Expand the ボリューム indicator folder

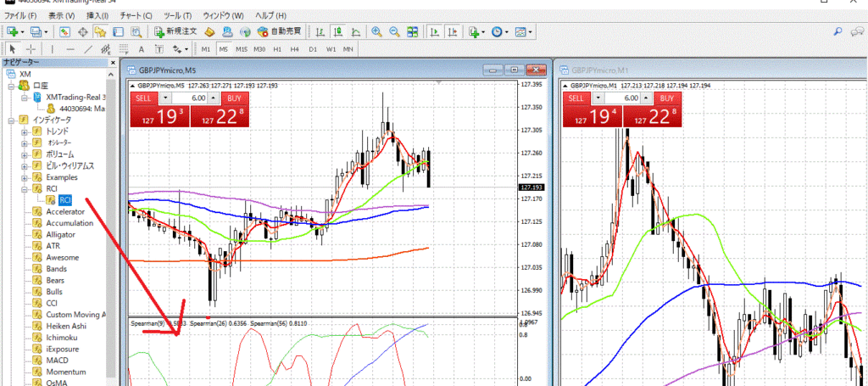point(25,154)
